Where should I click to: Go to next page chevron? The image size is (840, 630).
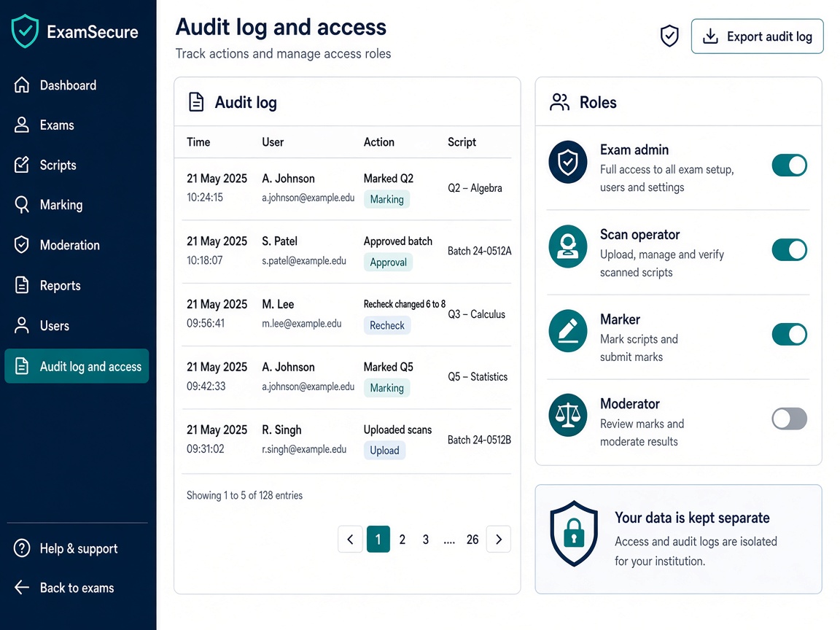pos(498,539)
